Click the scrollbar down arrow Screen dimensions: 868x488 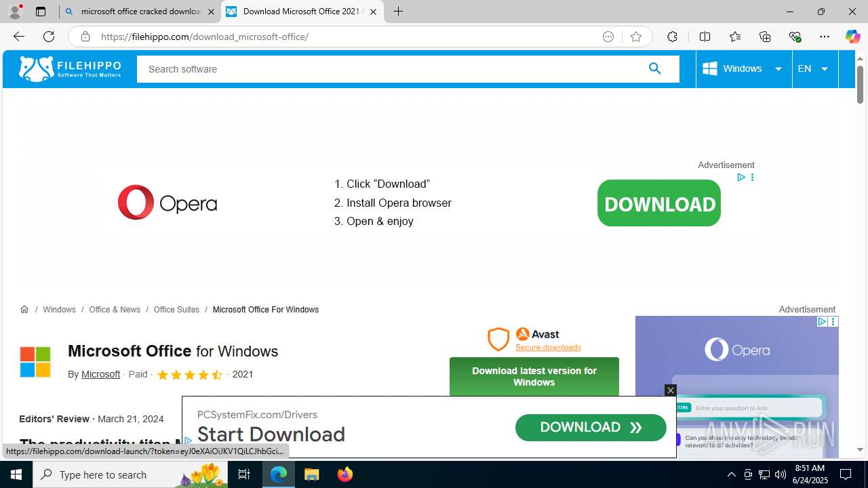click(860, 449)
